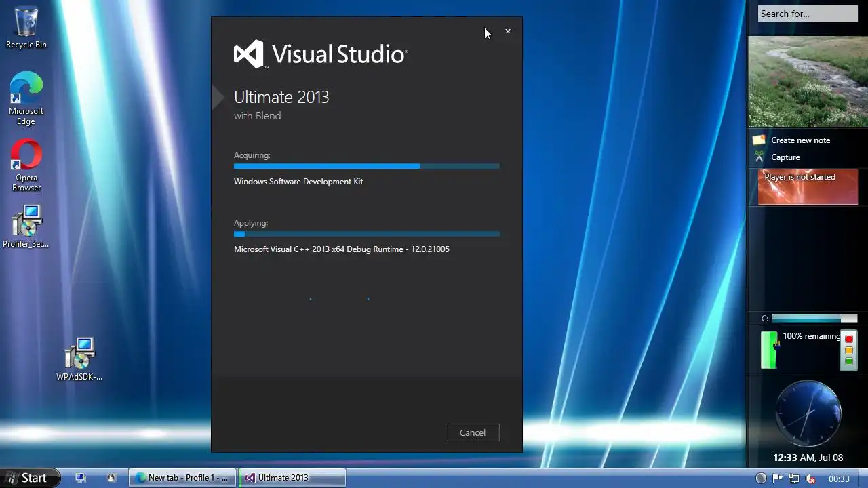
Task: Click the second quick launch icon
Action: click(111, 478)
